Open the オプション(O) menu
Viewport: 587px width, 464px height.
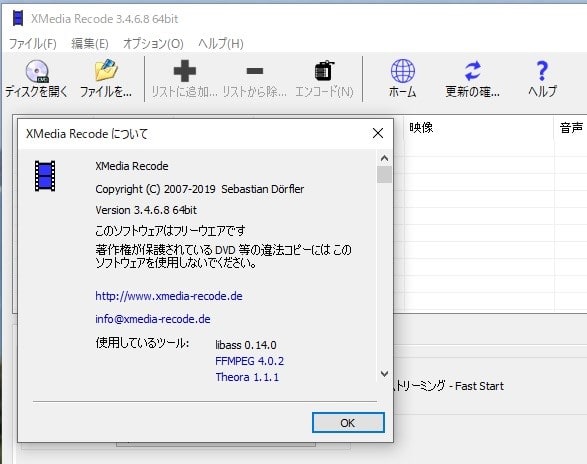click(x=153, y=44)
